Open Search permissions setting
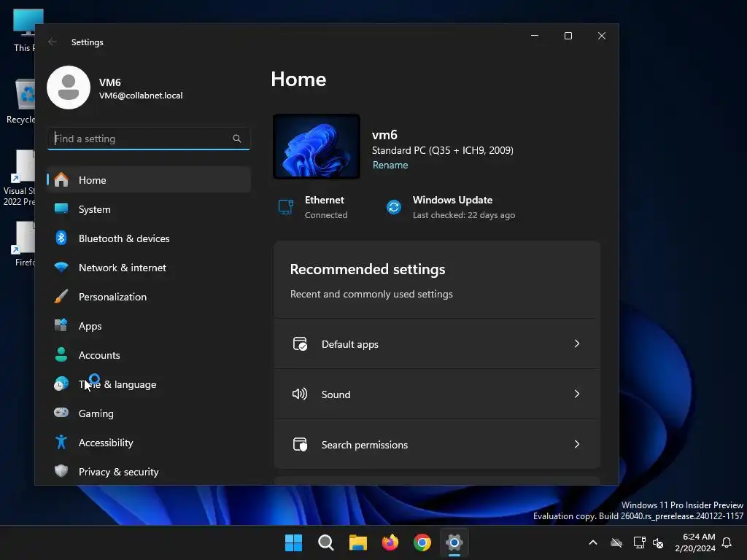The height and width of the screenshot is (560, 747). tap(436, 444)
